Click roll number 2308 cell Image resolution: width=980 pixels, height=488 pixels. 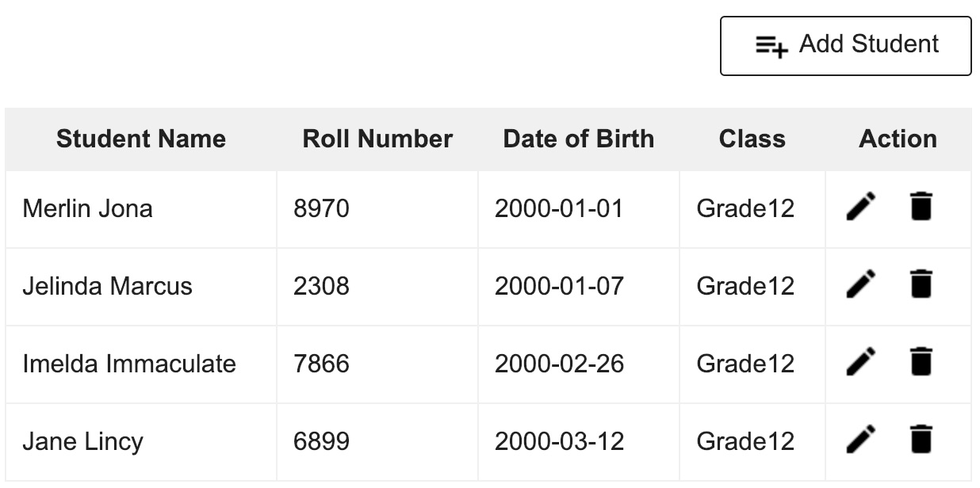[321, 286]
